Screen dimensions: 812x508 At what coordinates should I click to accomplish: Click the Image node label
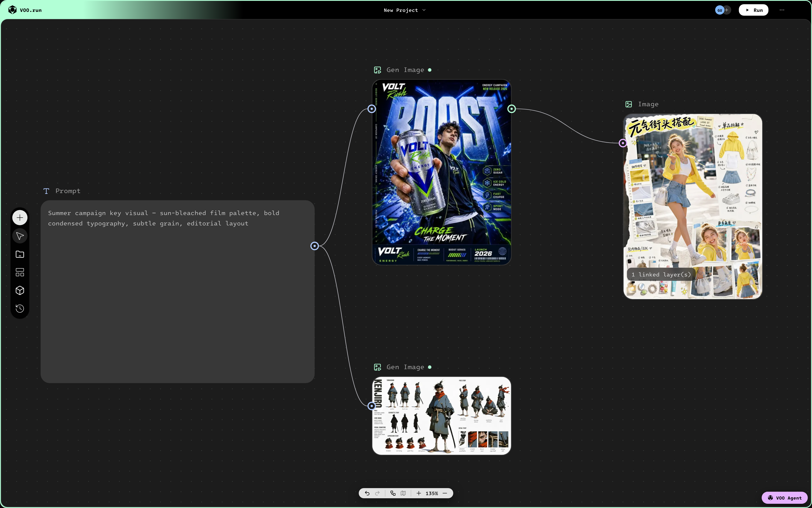click(x=648, y=104)
